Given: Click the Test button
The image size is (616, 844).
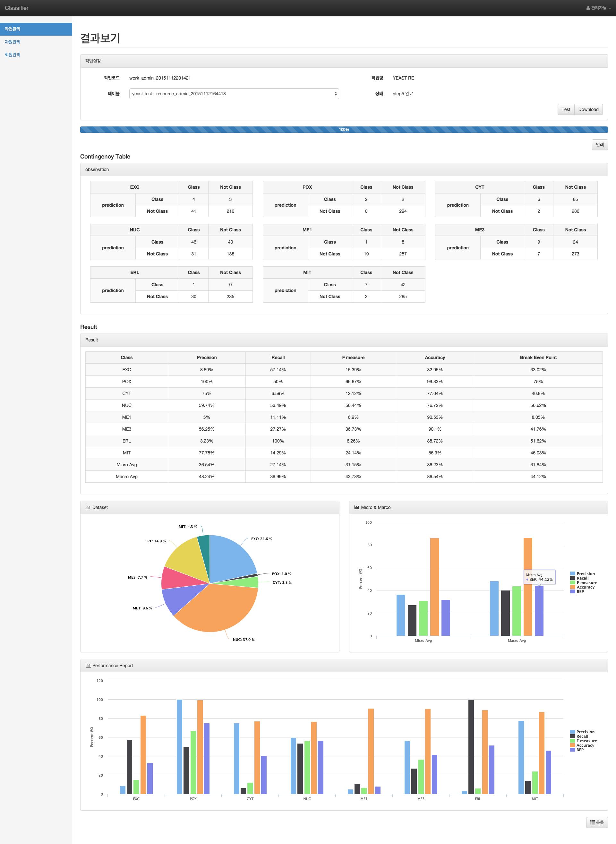Looking at the screenshot, I should [x=566, y=109].
